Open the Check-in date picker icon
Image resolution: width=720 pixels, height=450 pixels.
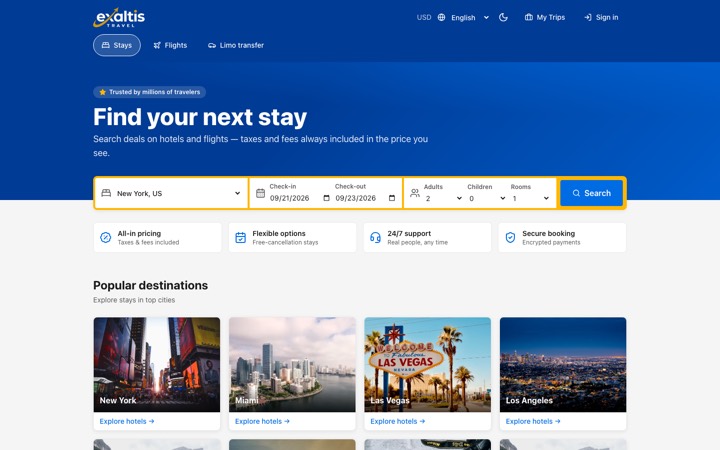pos(326,198)
